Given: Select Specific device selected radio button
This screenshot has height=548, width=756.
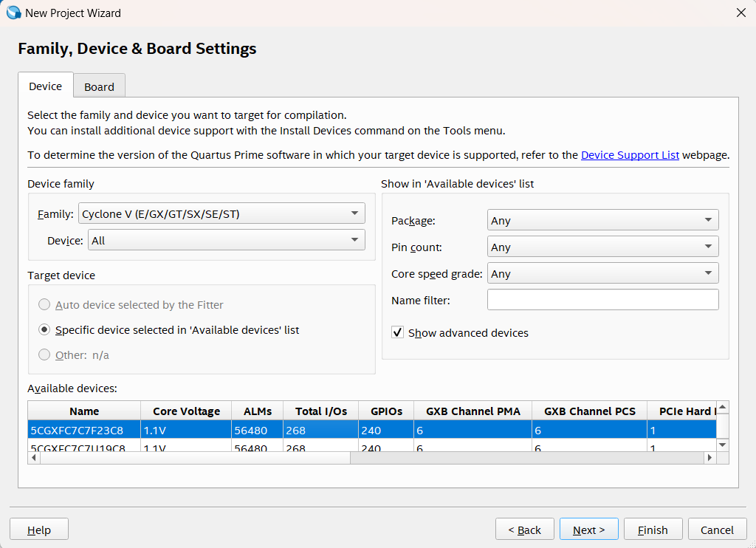Looking at the screenshot, I should (45, 330).
